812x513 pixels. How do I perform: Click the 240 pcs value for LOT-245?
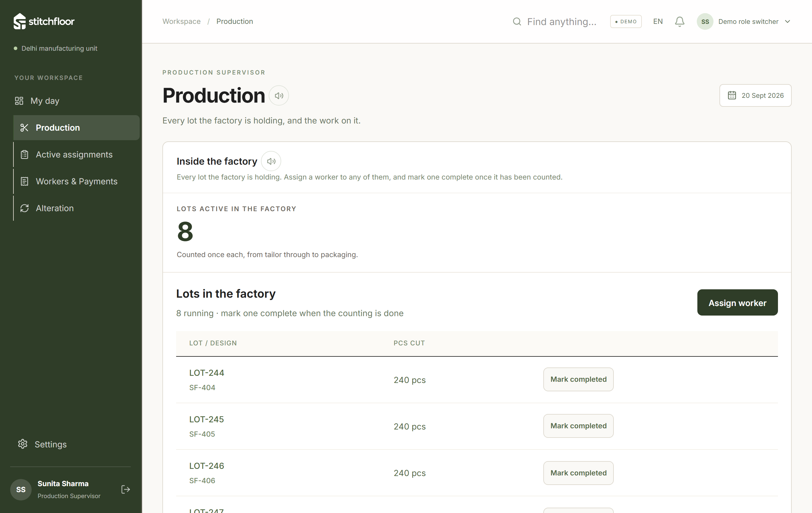pyautogui.click(x=410, y=427)
